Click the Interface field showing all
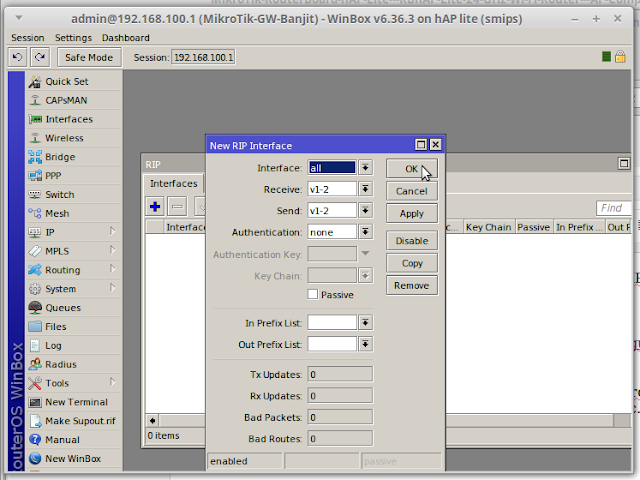This screenshot has width=640, height=480. tap(332, 168)
